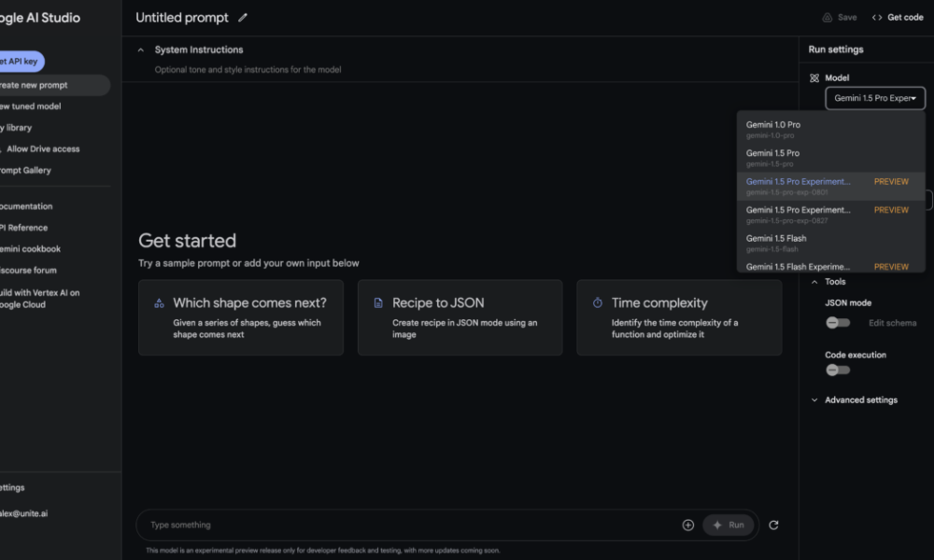This screenshot has width=934, height=560.
Task: Click the shapes icon on first sample card
Action: click(x=159, y=303)
